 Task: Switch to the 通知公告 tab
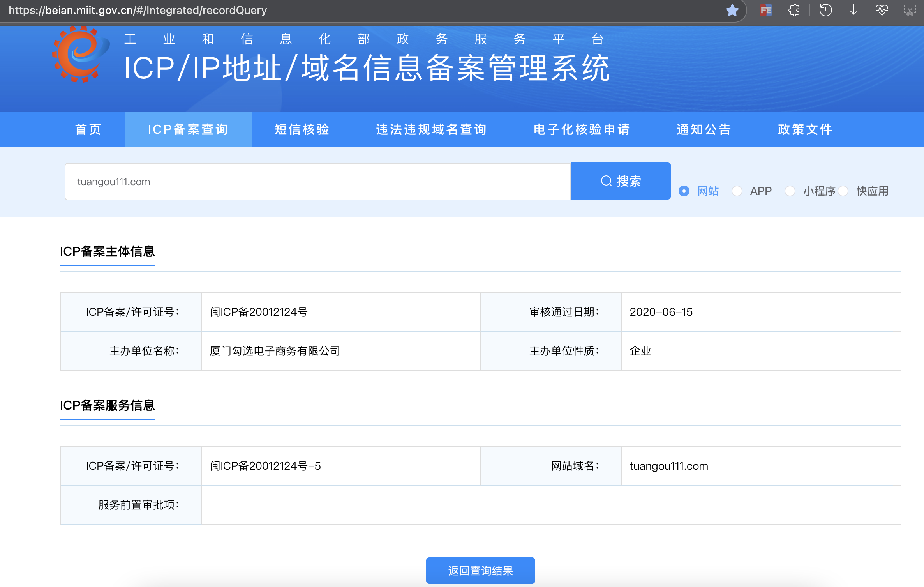coord(704,129)
